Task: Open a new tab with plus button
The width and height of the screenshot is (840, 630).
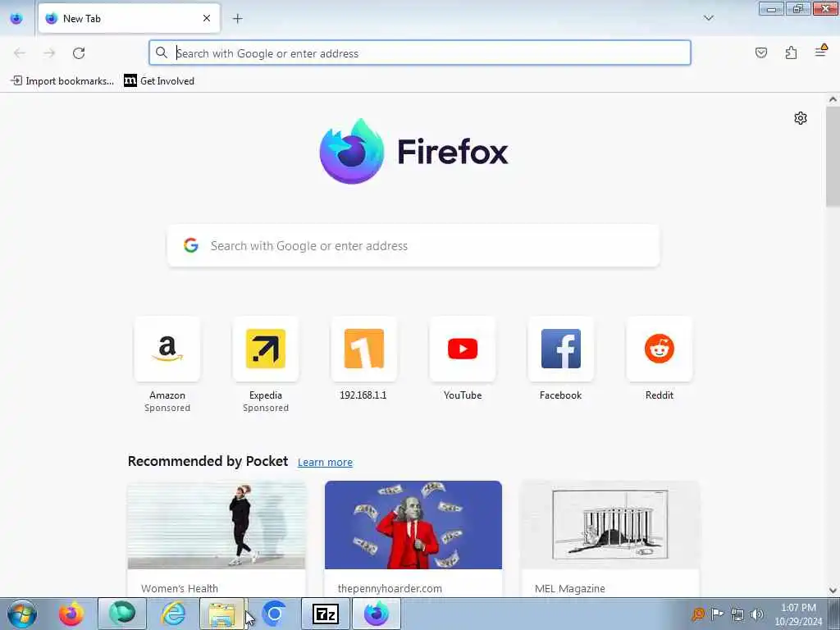Action: tap(237, 18)
